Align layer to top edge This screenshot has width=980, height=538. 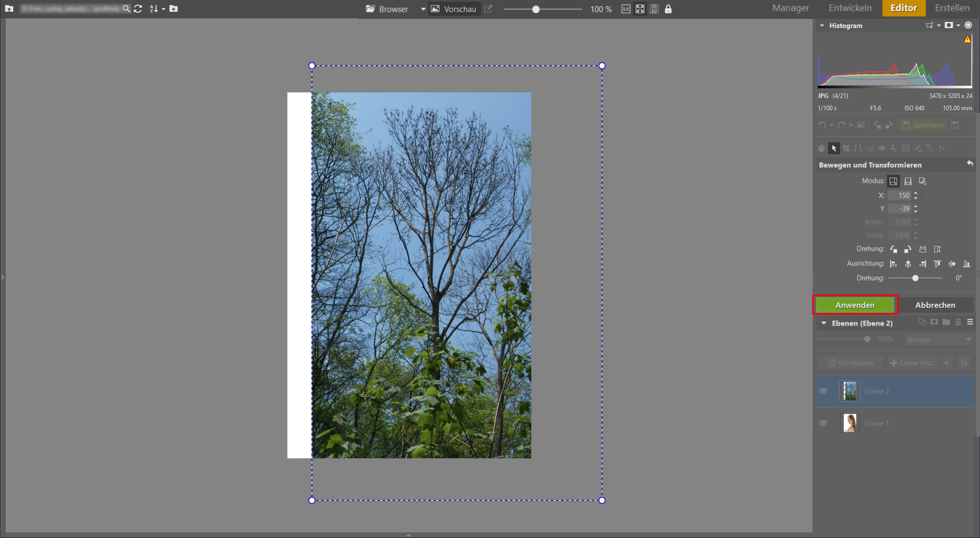pos(937,264)
